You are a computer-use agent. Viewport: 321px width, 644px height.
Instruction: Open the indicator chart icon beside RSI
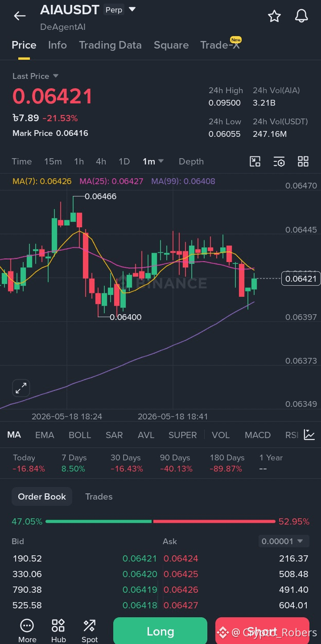click(x=309, y=435)
